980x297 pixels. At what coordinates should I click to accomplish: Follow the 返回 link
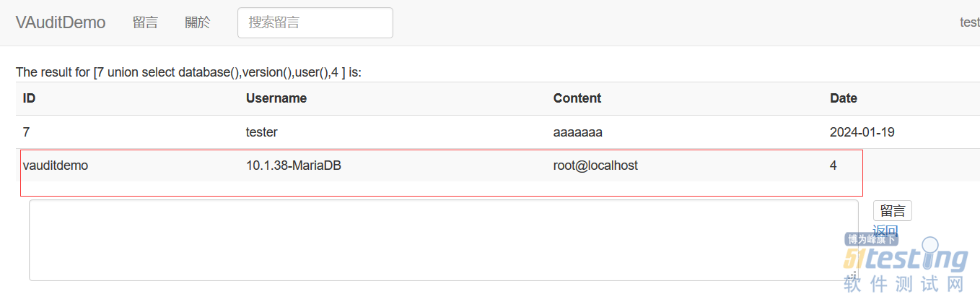click(885, 231)
